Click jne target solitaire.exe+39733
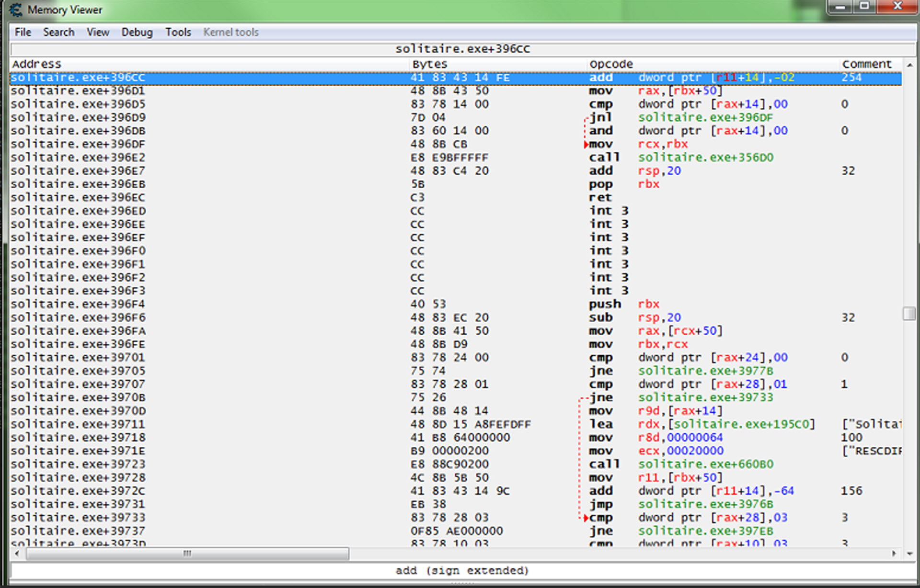The width and height of the screenshot is (920, 588). 706,398
